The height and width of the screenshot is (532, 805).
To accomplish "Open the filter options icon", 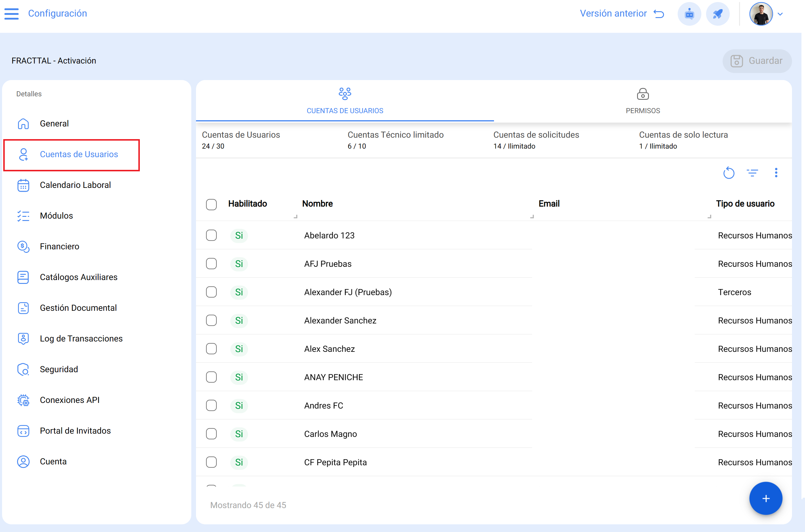I will click(752, 173).
